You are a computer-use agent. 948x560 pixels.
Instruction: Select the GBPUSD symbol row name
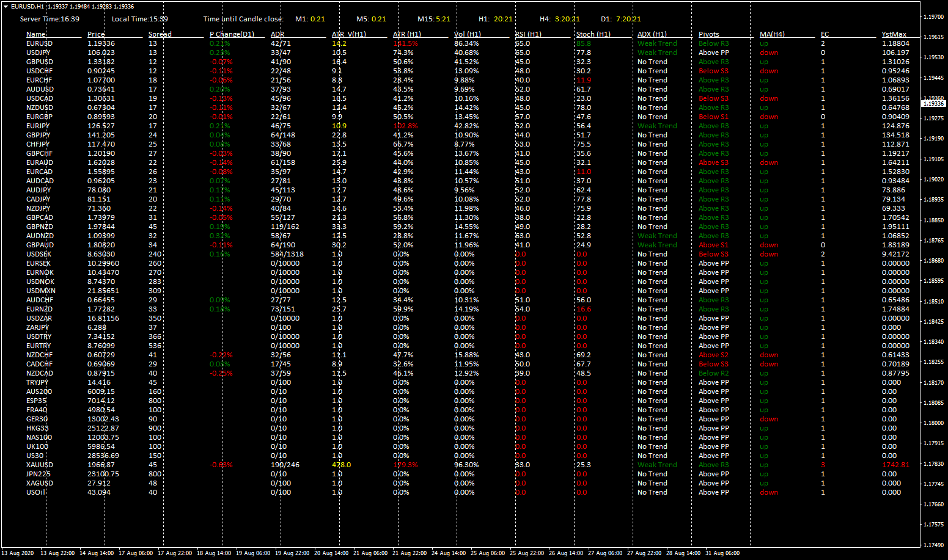(39, 62)
